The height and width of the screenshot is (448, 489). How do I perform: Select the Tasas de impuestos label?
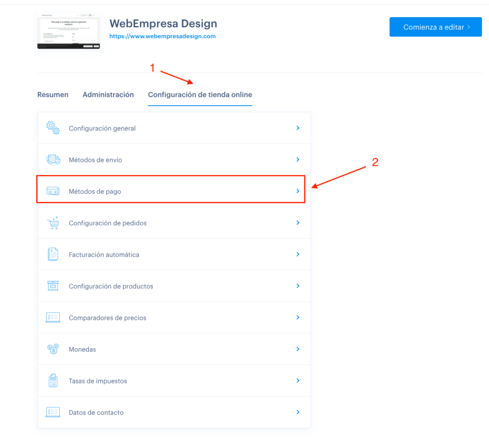97,381
